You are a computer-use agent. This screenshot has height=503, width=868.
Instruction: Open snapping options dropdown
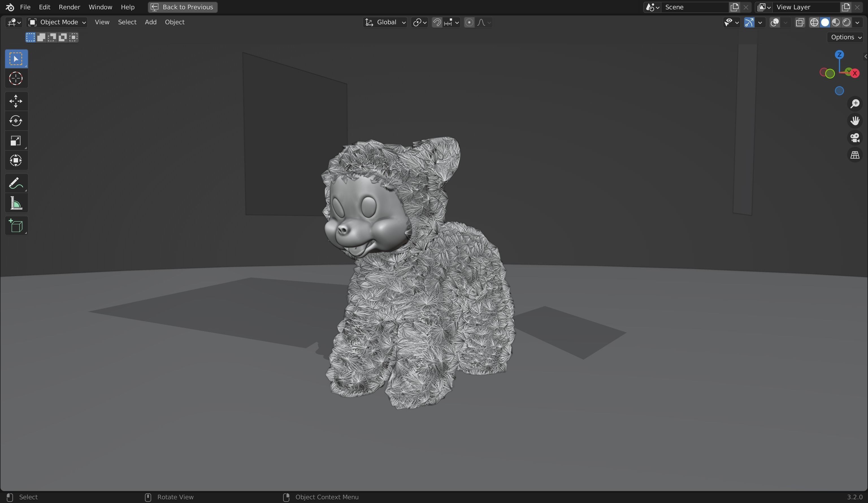[452, 22]
